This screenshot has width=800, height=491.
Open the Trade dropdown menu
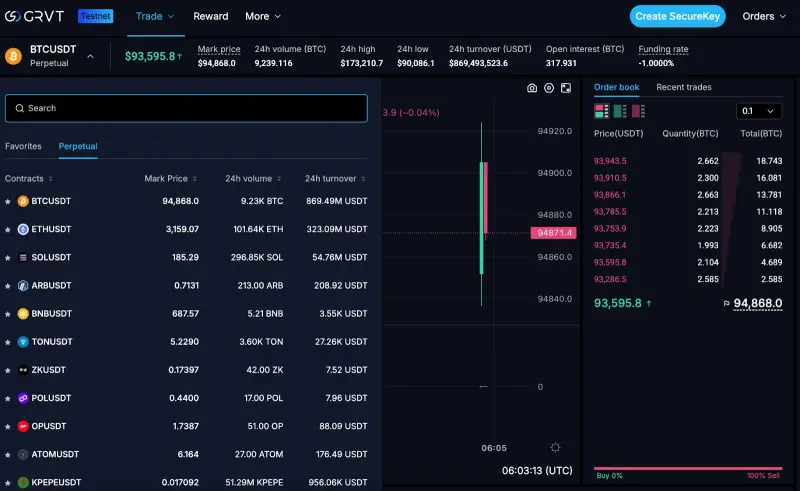point(155,16)
